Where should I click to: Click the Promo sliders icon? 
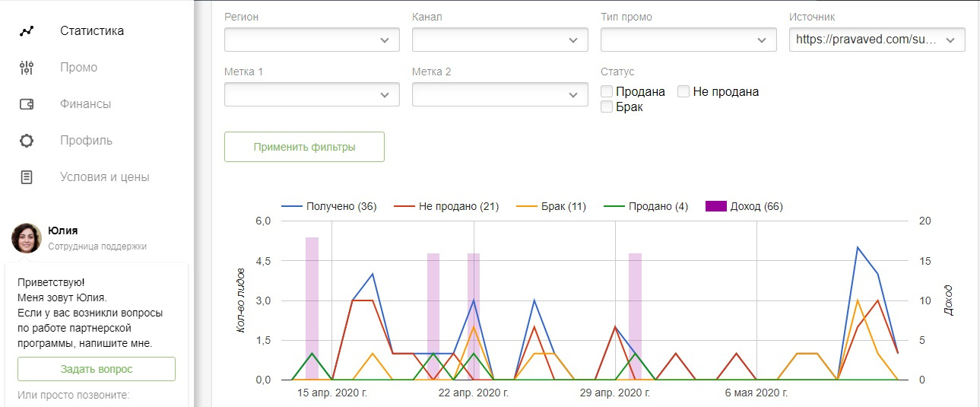point(27,68)
